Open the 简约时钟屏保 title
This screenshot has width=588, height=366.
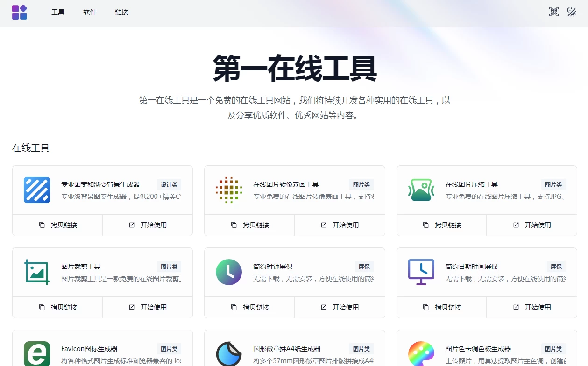pos(273,267)
